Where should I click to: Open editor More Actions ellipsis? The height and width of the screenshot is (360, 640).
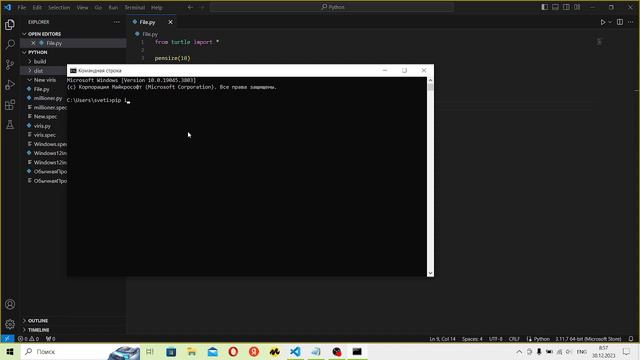click(631, 22)
